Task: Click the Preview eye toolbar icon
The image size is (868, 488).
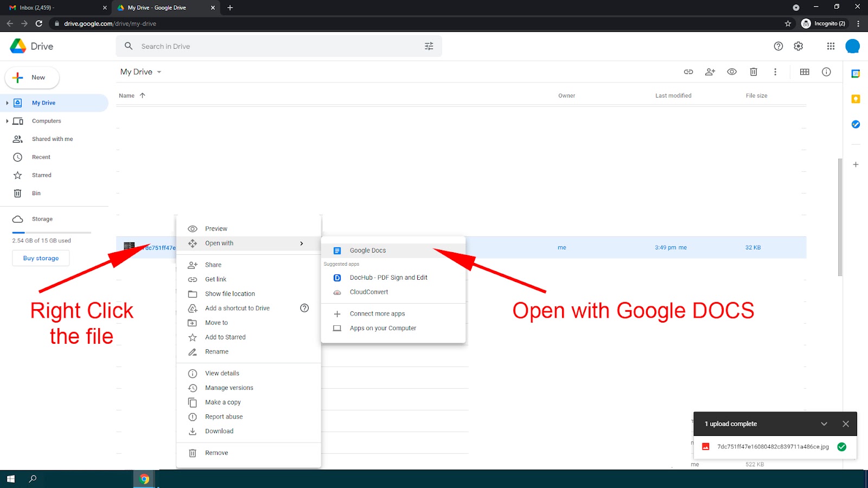Action: 732,72
